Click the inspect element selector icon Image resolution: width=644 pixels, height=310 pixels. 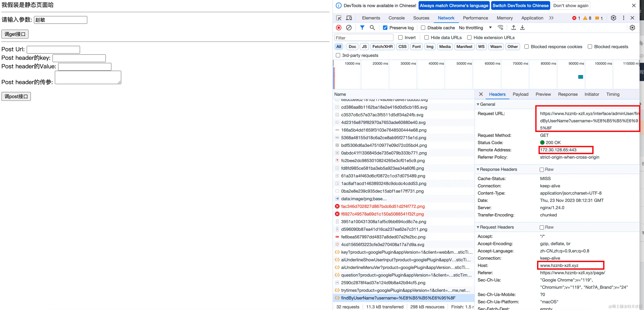[x=339, y=18]
